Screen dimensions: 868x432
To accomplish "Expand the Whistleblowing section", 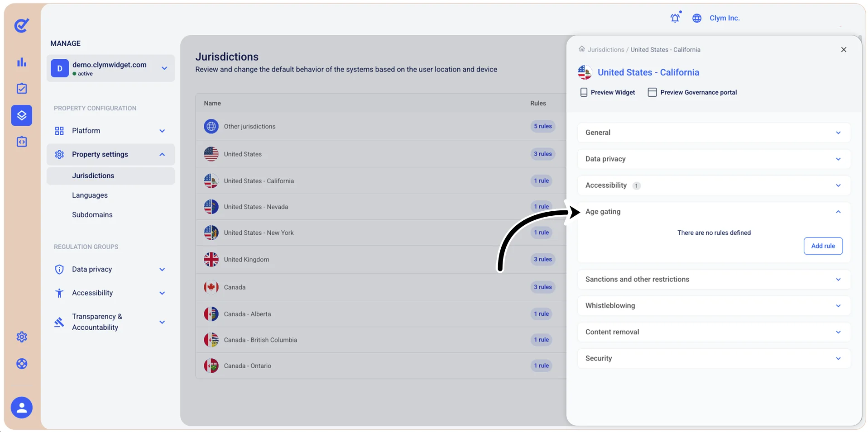I will tap(714, 306).
